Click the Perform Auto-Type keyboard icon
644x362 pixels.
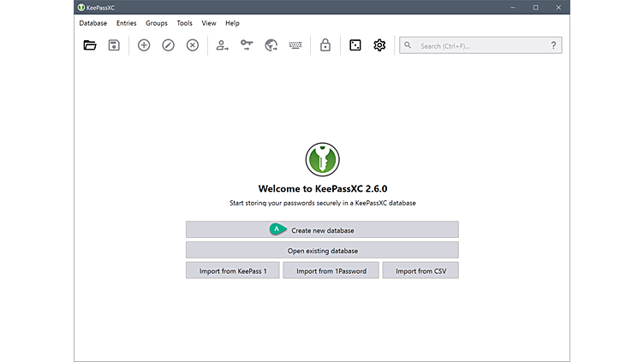tap(295, 45)
